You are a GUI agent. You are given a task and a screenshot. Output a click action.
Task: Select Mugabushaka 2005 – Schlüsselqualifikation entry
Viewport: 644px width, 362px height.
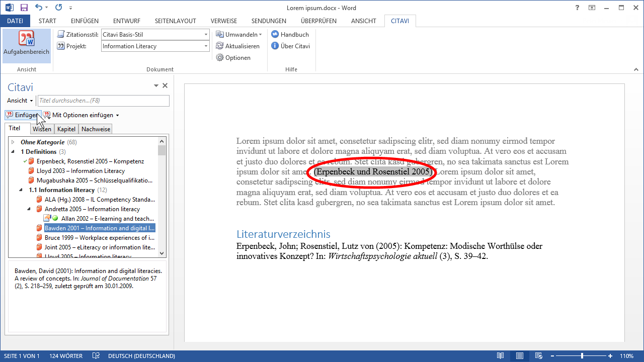point(95,180)
